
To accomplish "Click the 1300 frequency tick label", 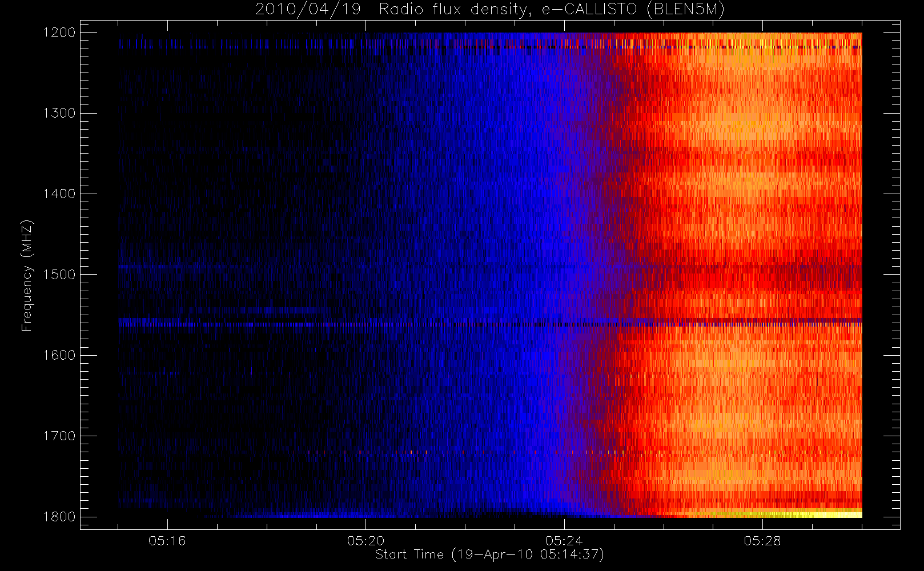I will click(x=60, y=113).
